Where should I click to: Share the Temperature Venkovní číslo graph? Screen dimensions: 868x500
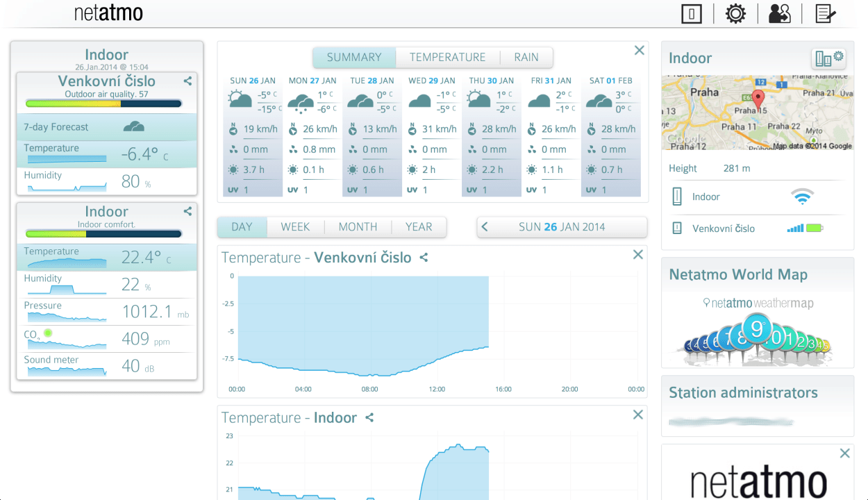point(424,258)
